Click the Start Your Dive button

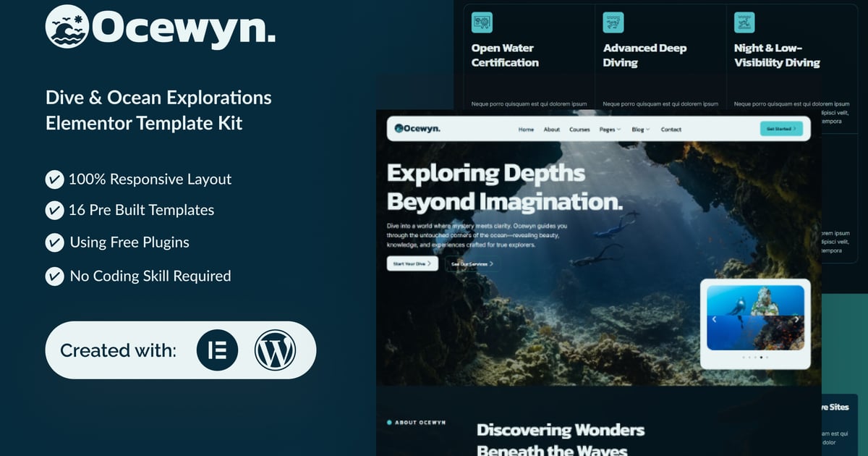[x=412, y=264]
